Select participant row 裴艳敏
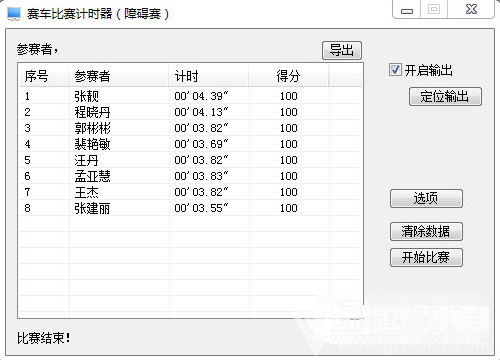Image resolution: width=500 pixels, height=360 pixels. coord(190,144)
